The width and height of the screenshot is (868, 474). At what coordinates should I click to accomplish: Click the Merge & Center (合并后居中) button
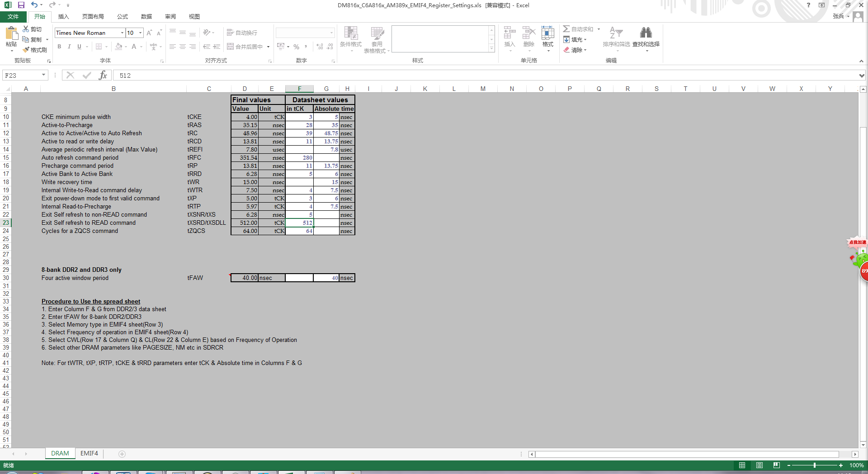click(245, 47)
